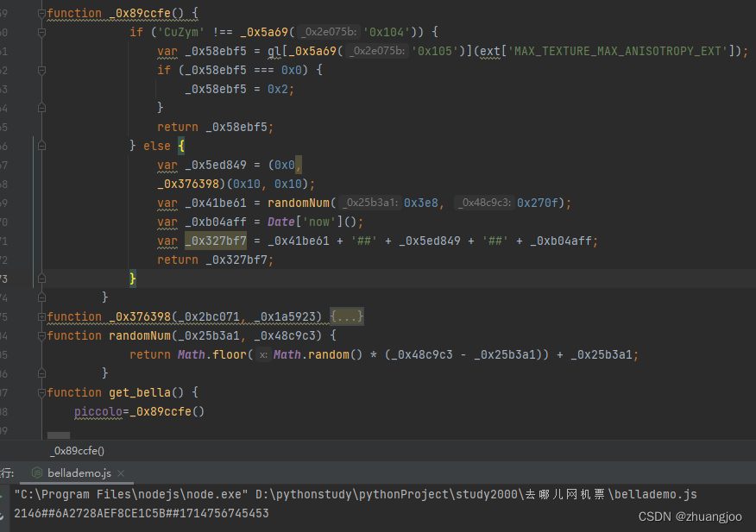Click _0x376398 in its function declaration

coord(140,316)
